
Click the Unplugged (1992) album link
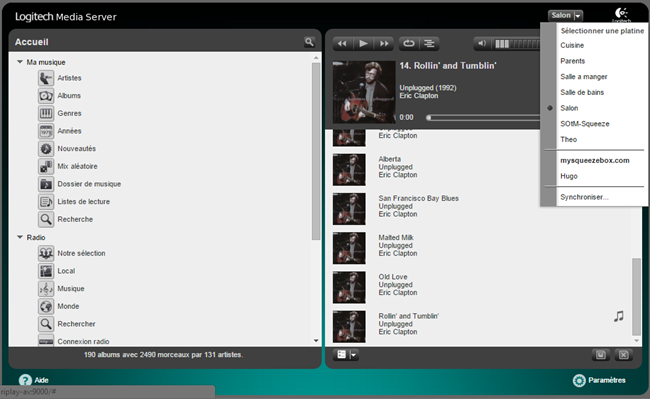(428, 88)
